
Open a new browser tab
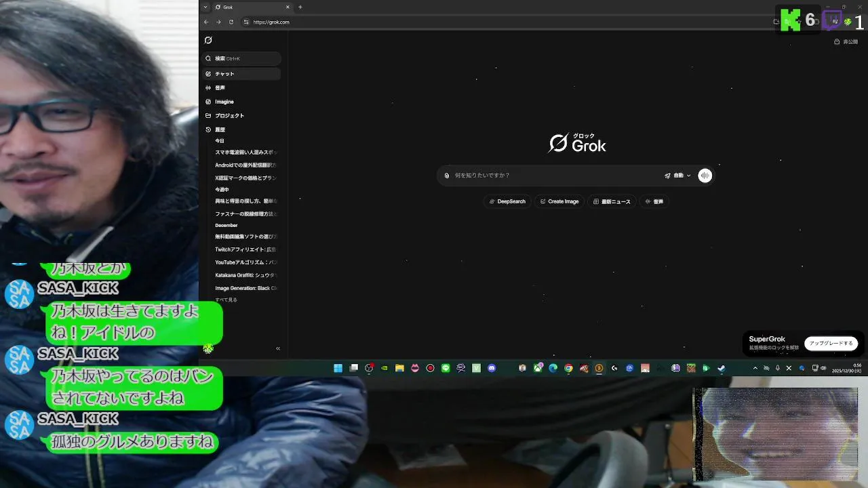tap(300, 7)
